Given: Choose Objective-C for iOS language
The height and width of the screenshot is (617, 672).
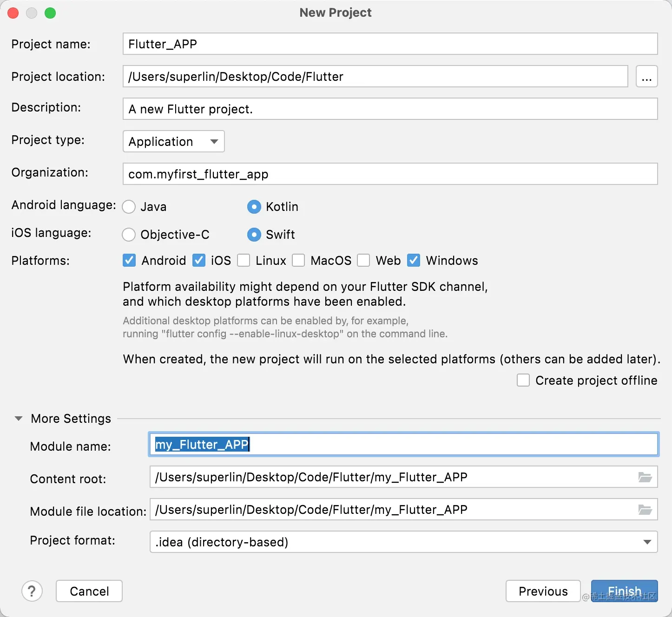Looking at the screenshot, I should click(129, 235).
